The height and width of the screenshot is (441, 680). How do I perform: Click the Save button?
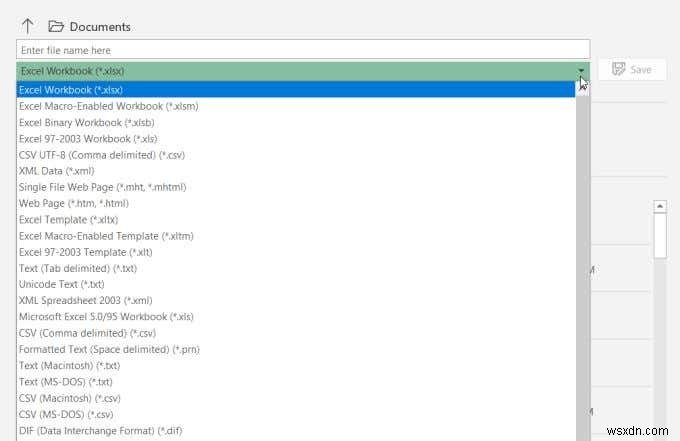click(632, 69)
